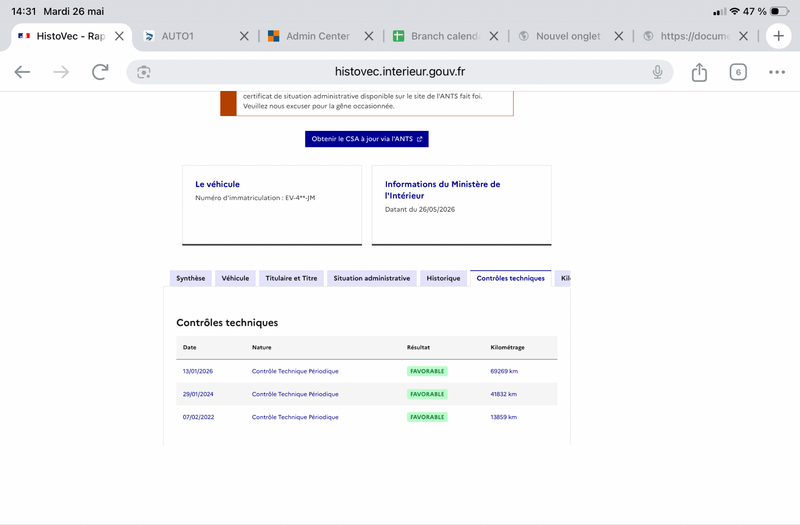Select the Synthèse tab
800x525 pixels.
coord(191,278)
